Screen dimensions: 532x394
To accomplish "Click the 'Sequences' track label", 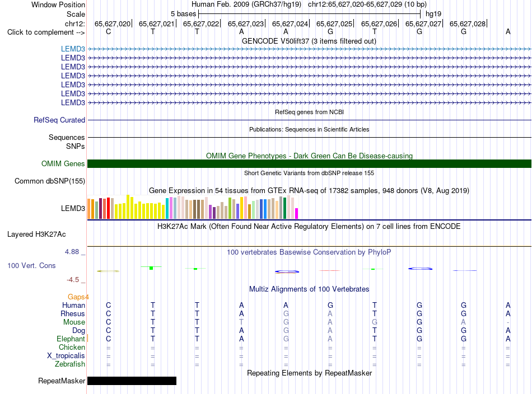I will (67, 137).
